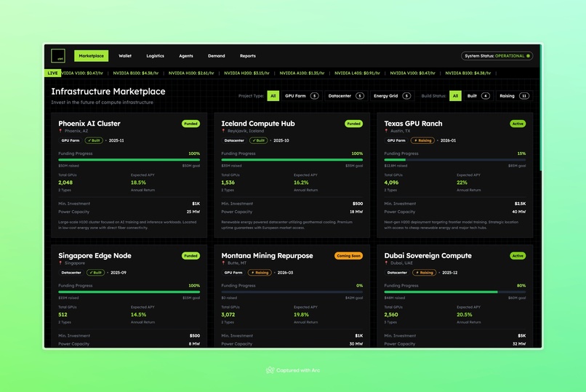Click the location pin next to Austin, TX
Image resolution: width=586 pixels, height=392 pixels.
tap(386, 131)
